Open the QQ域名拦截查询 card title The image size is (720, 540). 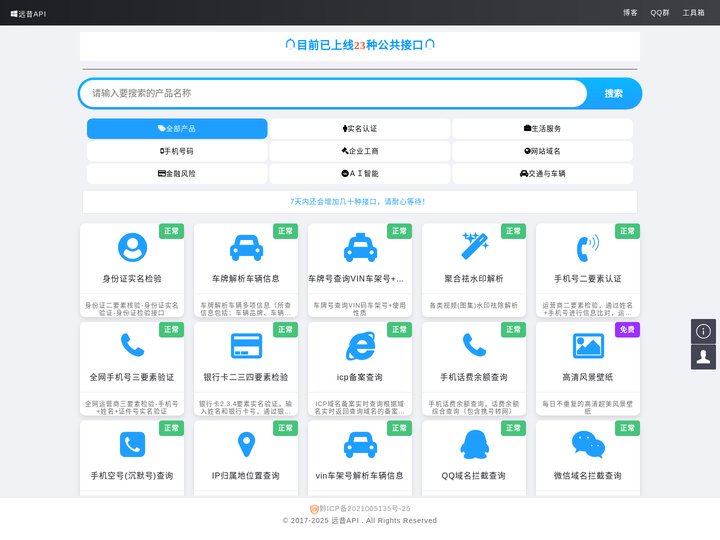point(474,476)
